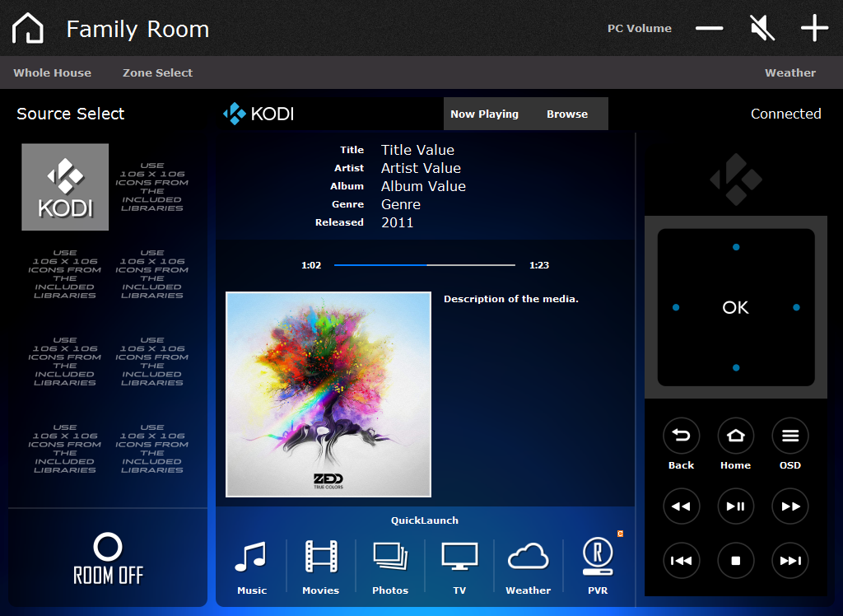Switch to the Now Playing tab
Image resolution: width=843 pixels, height=616 pixels.
pyautogui.click(x=484, y=114)
